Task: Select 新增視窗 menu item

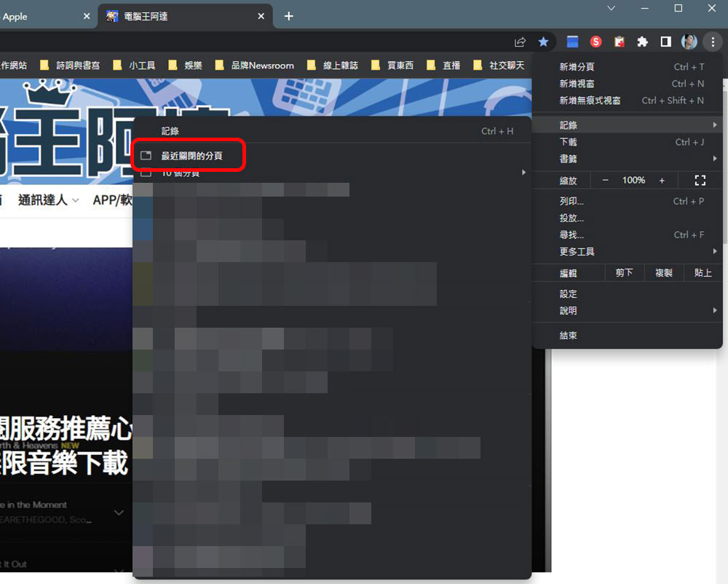Action: click(628, 84)
